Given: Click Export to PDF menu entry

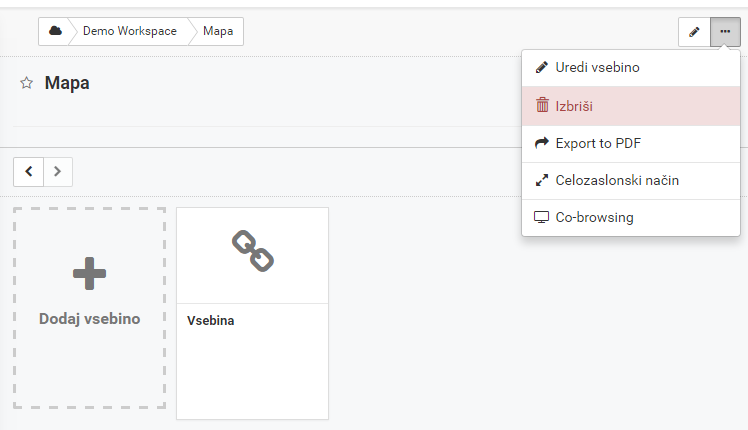Looking at the screenshot, I should click(631, 144).
